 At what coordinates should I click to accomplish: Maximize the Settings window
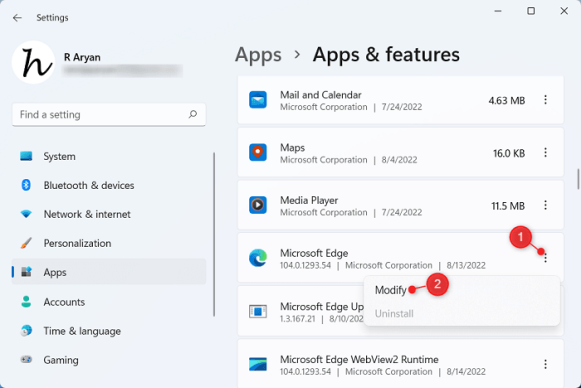(x=531, y=11)
